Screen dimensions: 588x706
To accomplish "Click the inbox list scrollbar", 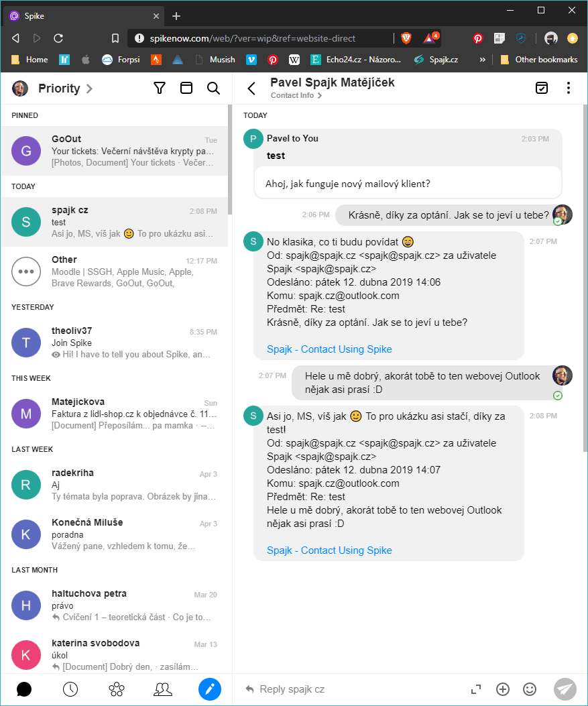I will [229, 160].
